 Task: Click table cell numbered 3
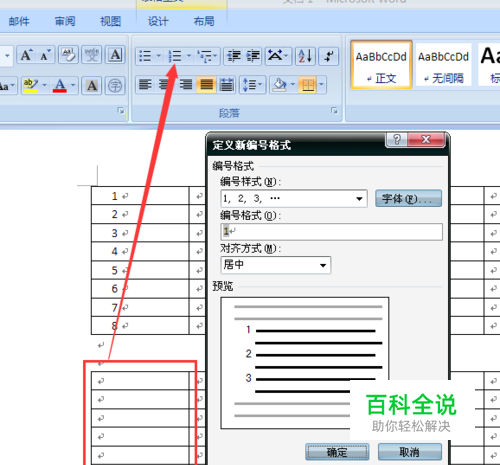[140, 233]
